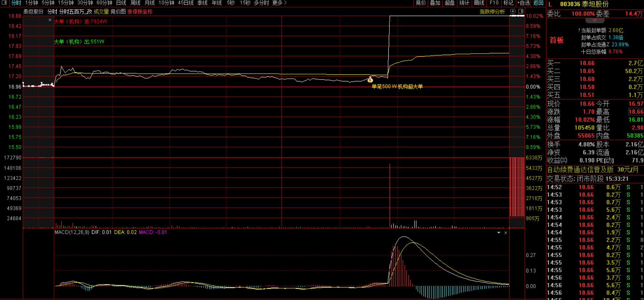The image size is (644, 300).
Task: Click the up-arrow box icon beside 涨跌停分析
Action: (x=513, y=11)
